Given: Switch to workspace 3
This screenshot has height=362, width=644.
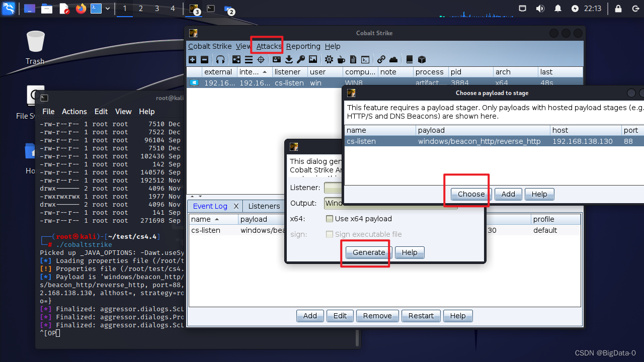Looking at the screenshot, I should coord(157,9).
